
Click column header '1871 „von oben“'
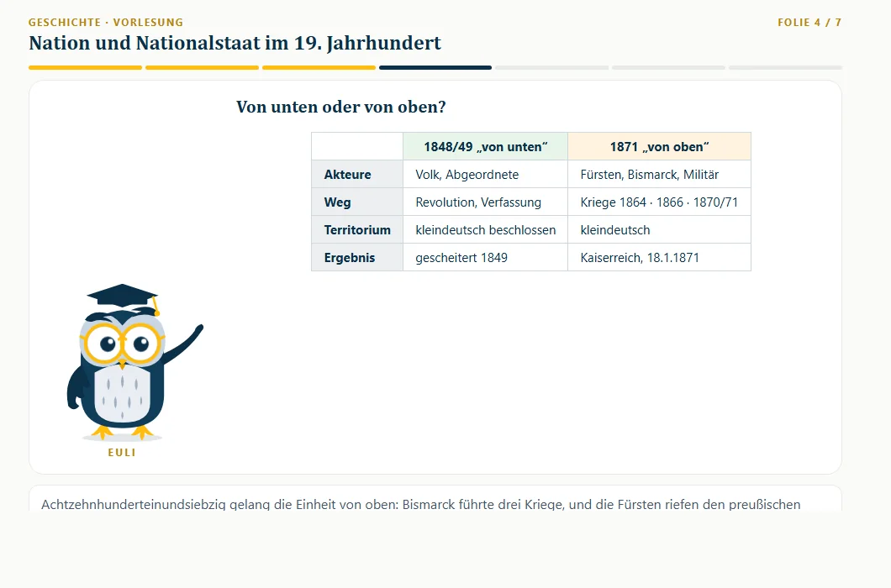[x=659, y=146]
